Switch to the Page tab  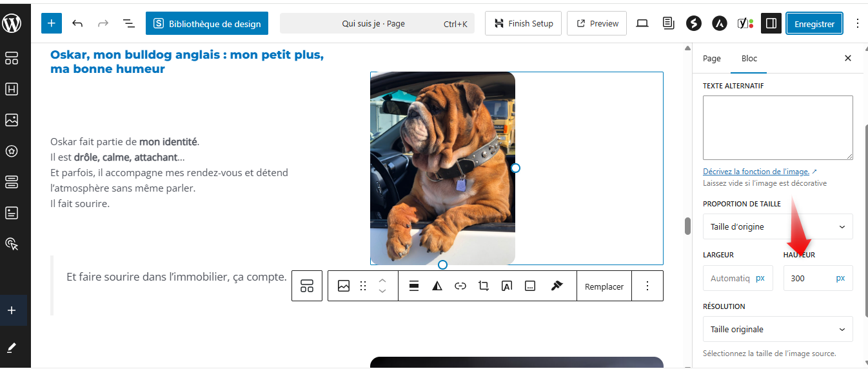pos(712,58)
